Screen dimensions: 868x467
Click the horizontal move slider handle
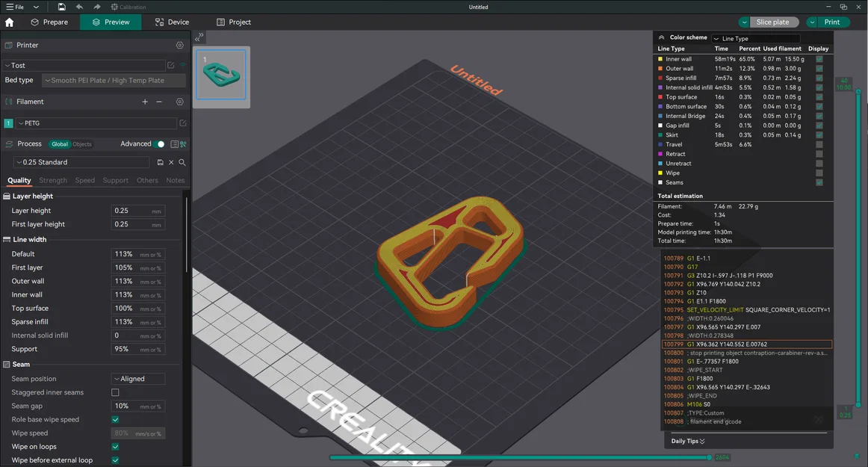click(x=709, y=457)
